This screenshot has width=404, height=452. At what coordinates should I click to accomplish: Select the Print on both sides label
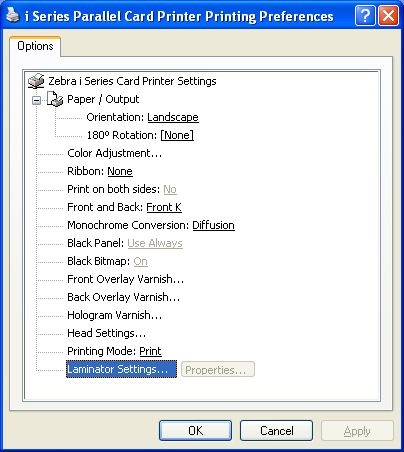(x=114, y=189)
